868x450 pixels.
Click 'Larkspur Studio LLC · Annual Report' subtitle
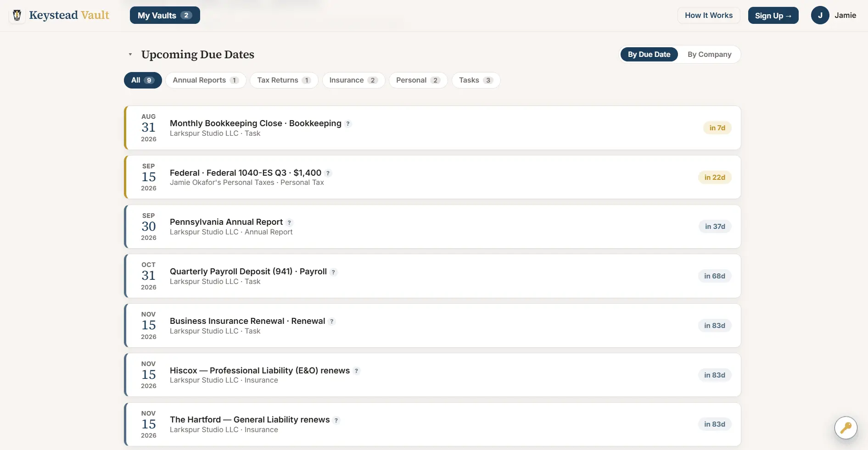pyautogui.click(x=231, y=232)
